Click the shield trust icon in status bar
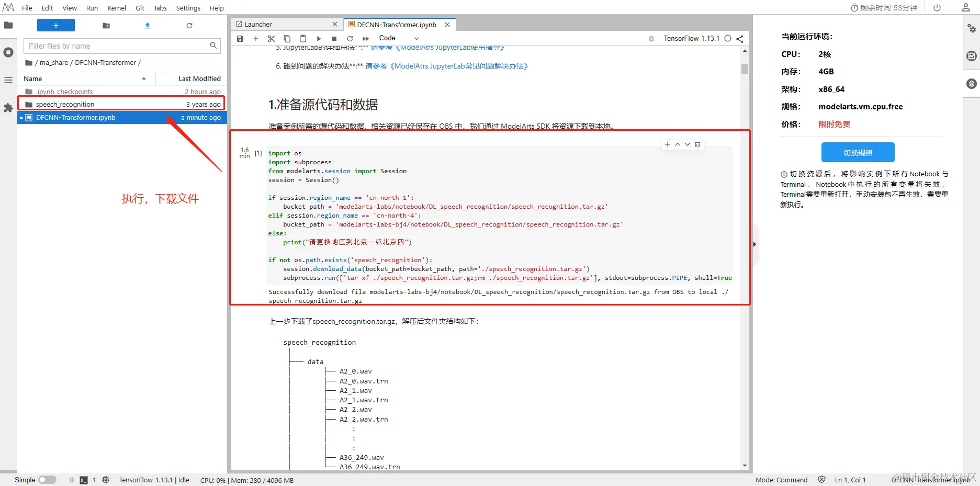Viewport: 980px width, 486px height. (821, 480)
